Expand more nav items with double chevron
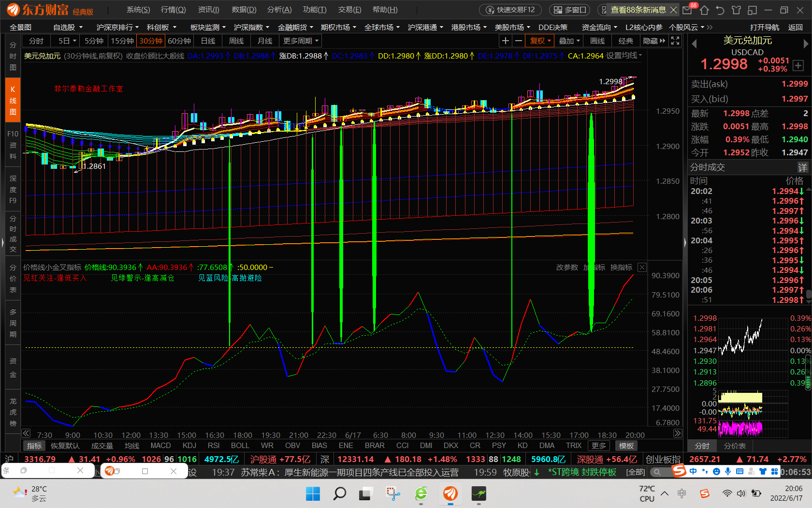The image size is (812, 508). point(709,28)
